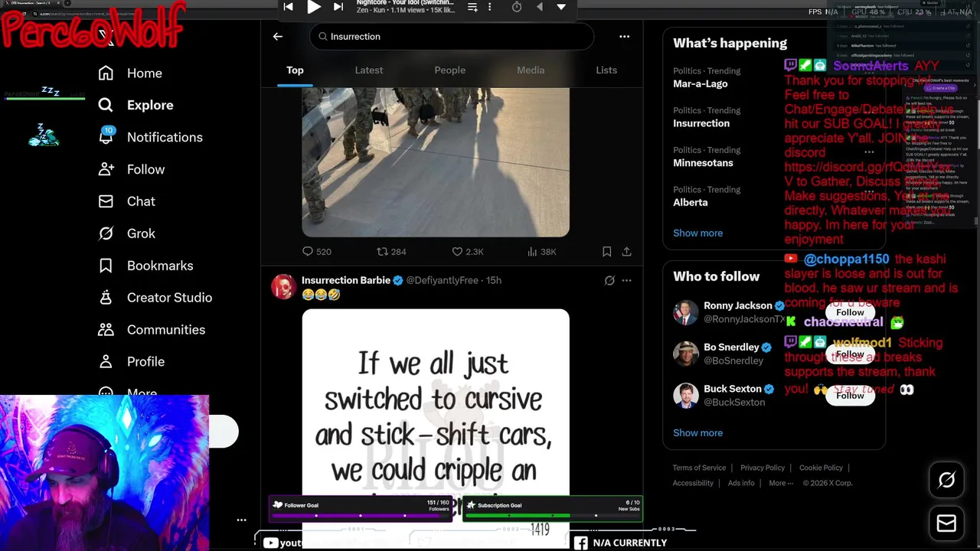The width and height of the screenshot is (980, 551).
Task: Open Buck Sexton's profile
Action: point(733,389)
